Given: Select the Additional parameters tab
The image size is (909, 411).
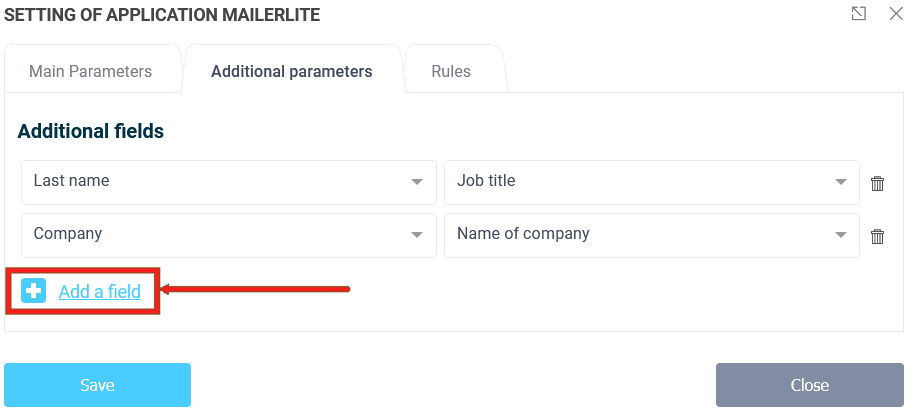Looking at the screenshot, I should coord(291,71).
